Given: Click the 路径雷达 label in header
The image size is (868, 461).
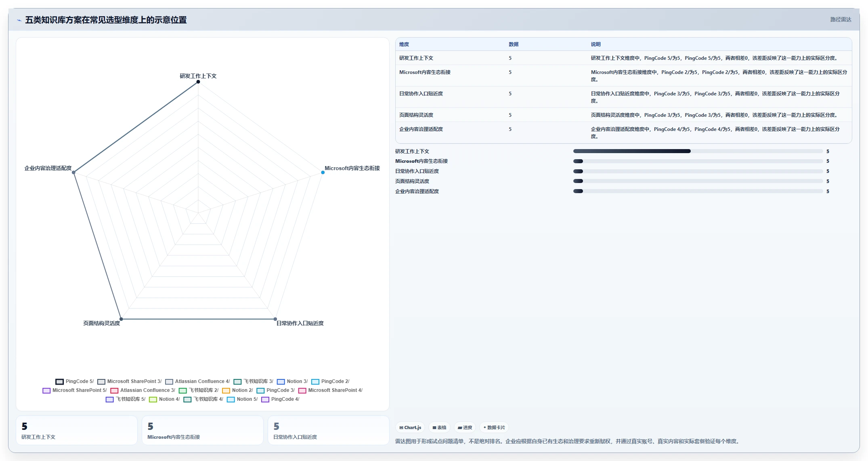Looking at the screenshot, I should click(x=841, y=19).
